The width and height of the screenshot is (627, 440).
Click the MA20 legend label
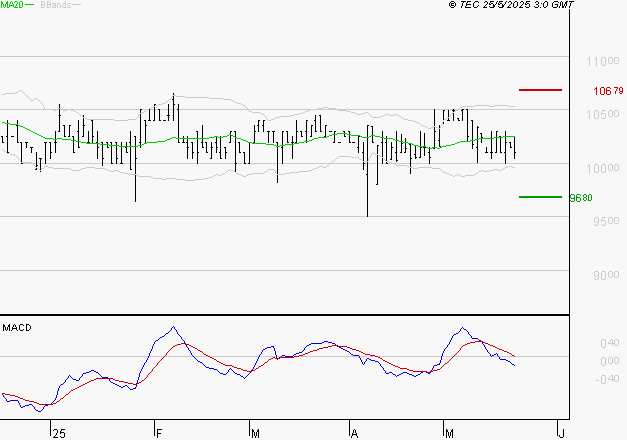pos(11,5)
